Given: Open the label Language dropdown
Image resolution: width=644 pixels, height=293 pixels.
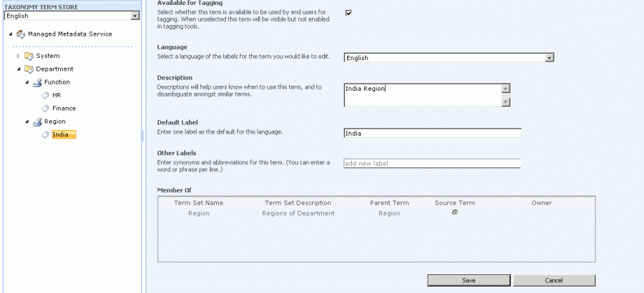Looking at the screenshot, I should coord(550,58).
